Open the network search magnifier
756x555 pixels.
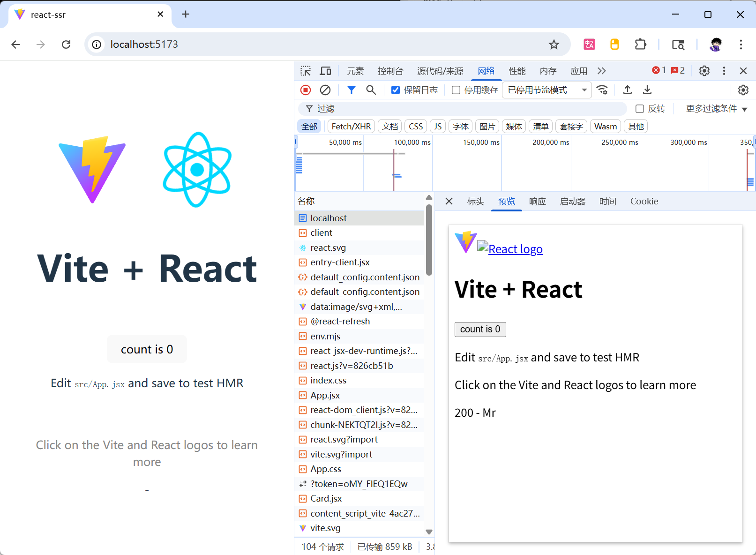pos(371,90)
